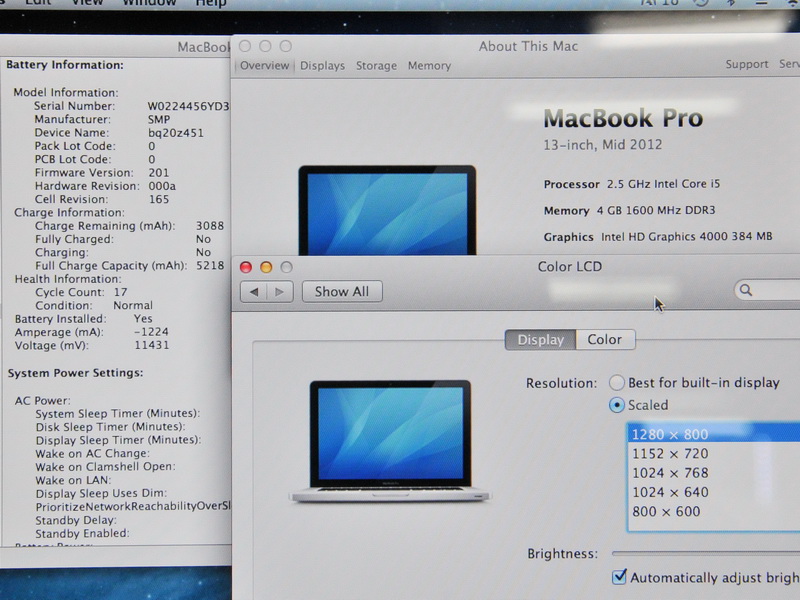Click the Amperage value -1224
The image size is (800, 600).
151,332
